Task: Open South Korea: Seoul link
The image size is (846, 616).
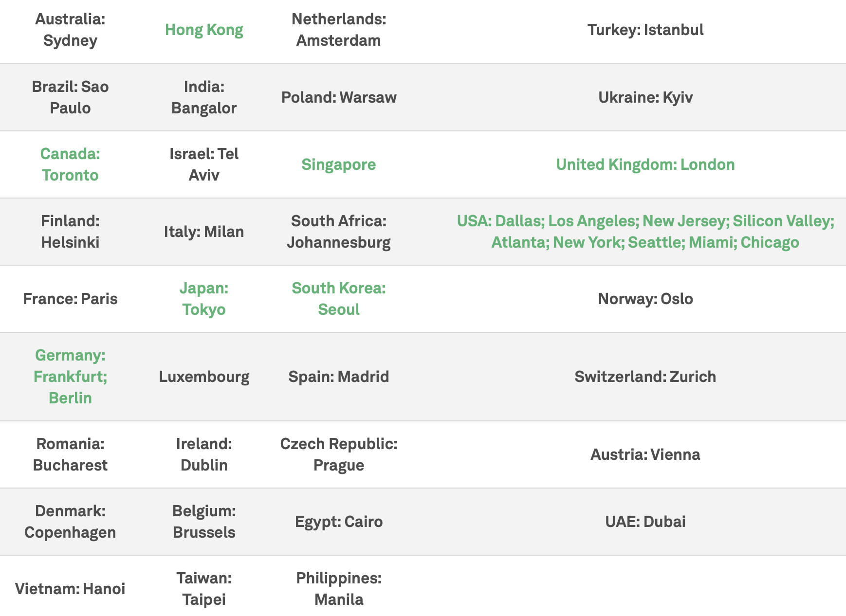Action: click(339, 299)
